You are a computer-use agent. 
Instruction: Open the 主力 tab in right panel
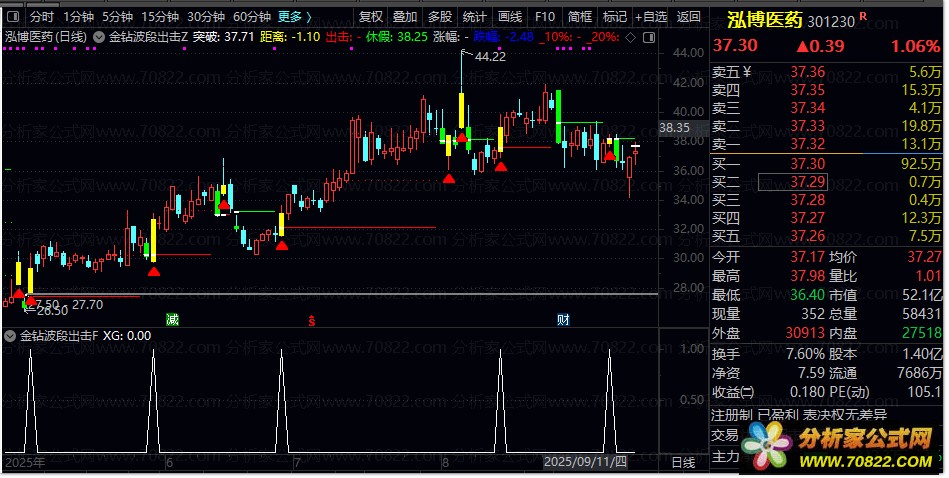pos(725,456)
